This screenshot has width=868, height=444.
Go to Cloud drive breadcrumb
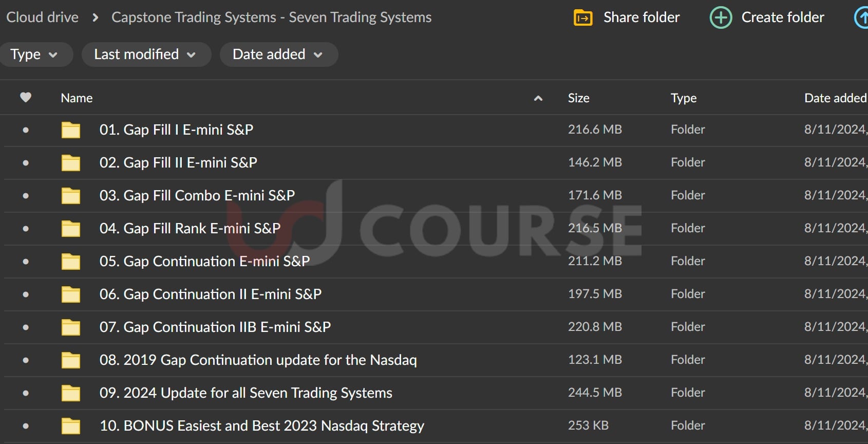(42, 17)
